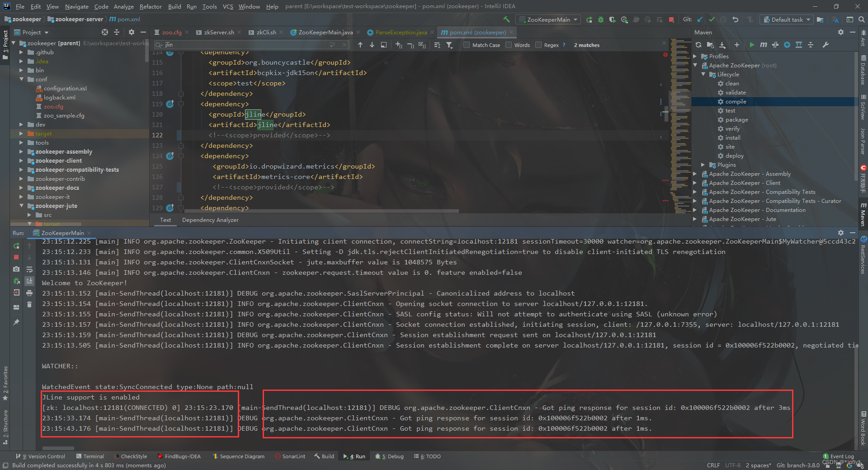The height and width of the screenshot is (470, 868).
Task: Toggle skip tests mode in the Maven toolbar
Action: pos(787,45)
